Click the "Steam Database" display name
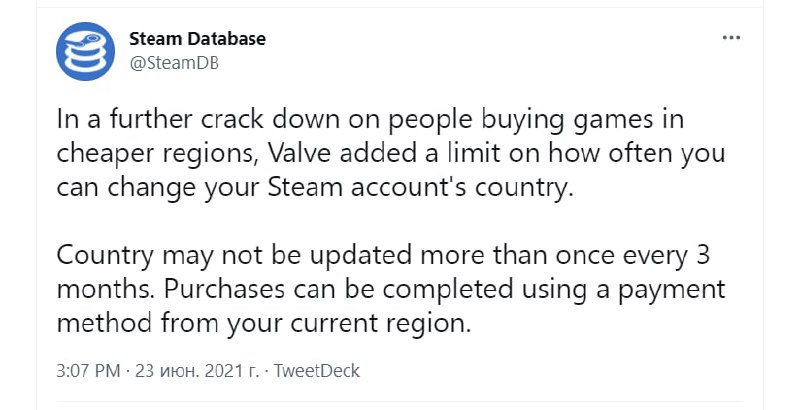 pos(197,39)
